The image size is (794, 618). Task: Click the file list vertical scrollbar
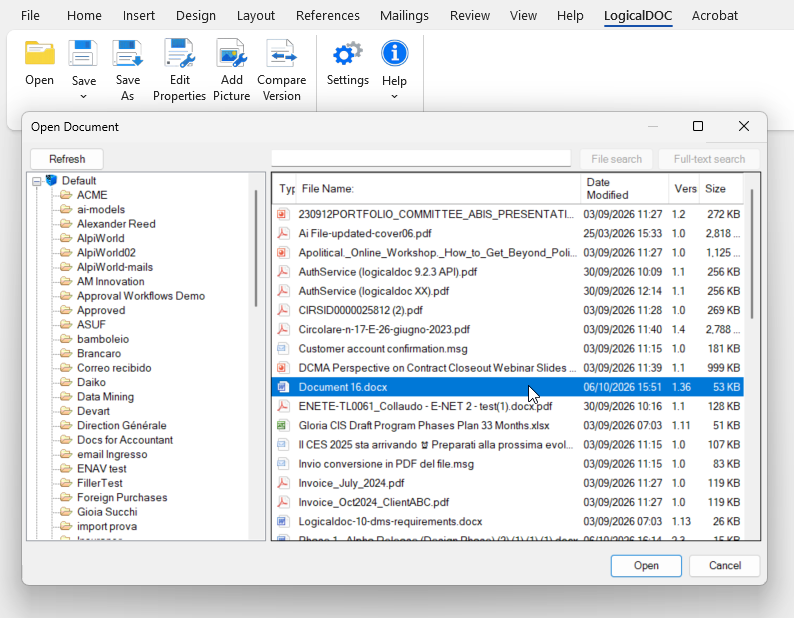click(752, 253)
